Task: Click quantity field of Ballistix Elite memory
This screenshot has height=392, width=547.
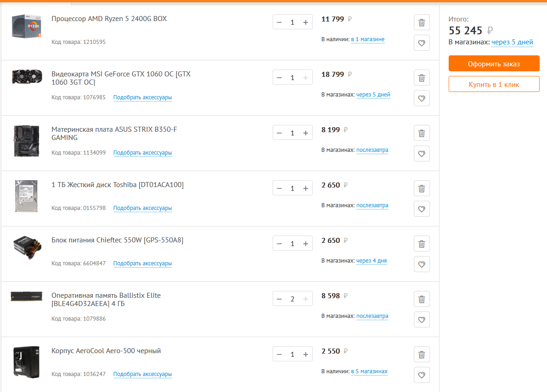Action: pyautogui.click(x=292, y=299)
